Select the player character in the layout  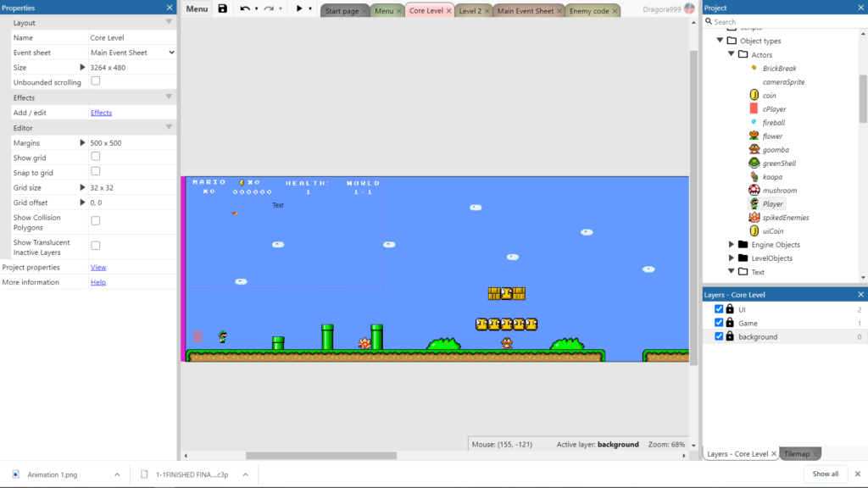[x=223, y=336]
